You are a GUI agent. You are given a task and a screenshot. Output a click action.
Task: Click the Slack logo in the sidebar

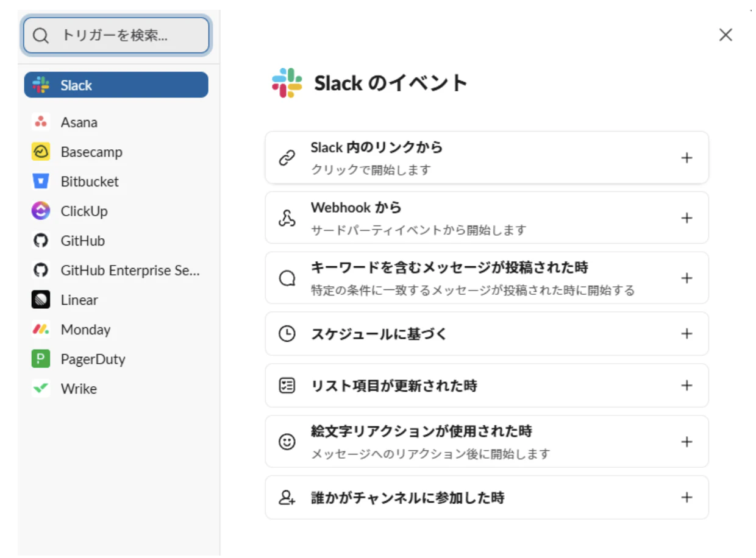tap(41, 85)
